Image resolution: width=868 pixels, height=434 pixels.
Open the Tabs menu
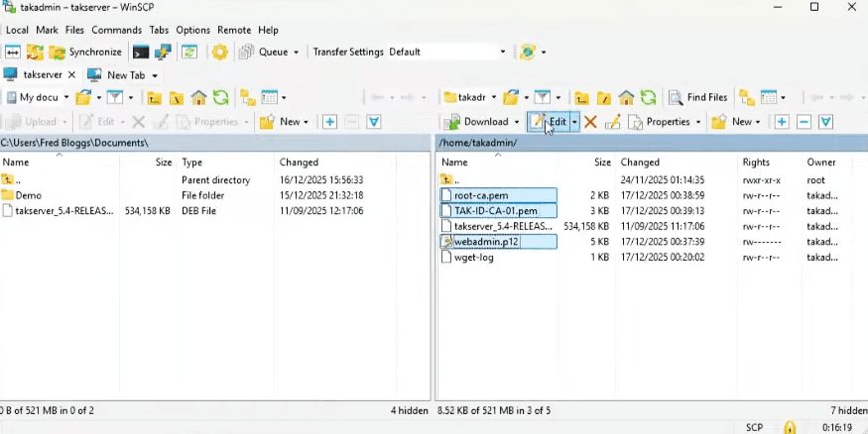(160, 30)
